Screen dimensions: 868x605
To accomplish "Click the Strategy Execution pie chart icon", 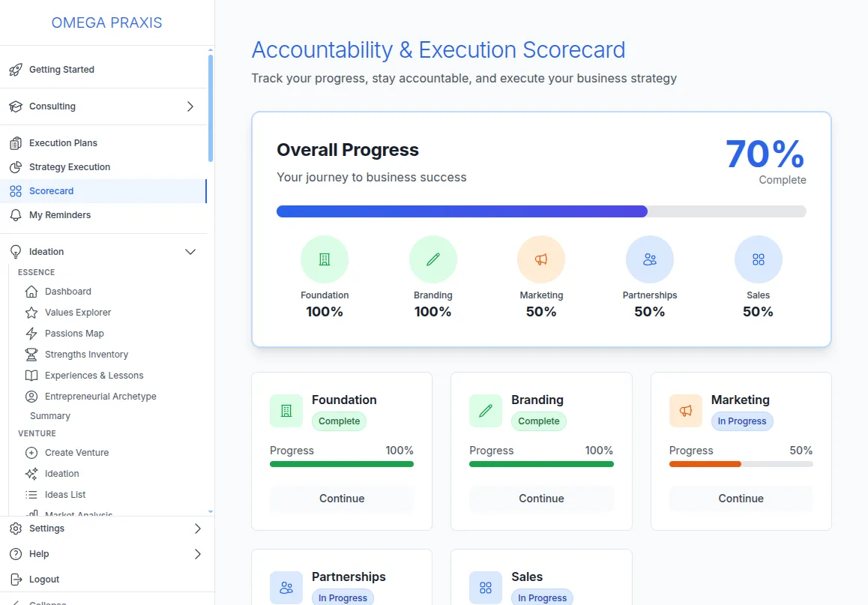I will [x=16, y=167].
